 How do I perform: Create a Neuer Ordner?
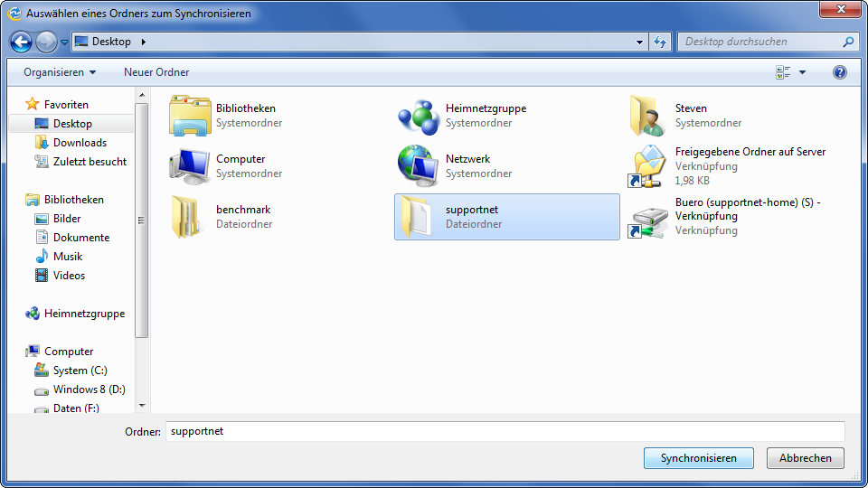point(156,72)
